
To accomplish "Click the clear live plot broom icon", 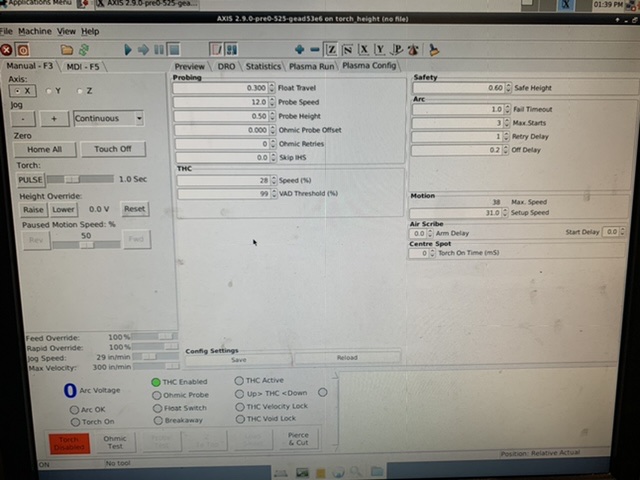I will coord(434,48).
